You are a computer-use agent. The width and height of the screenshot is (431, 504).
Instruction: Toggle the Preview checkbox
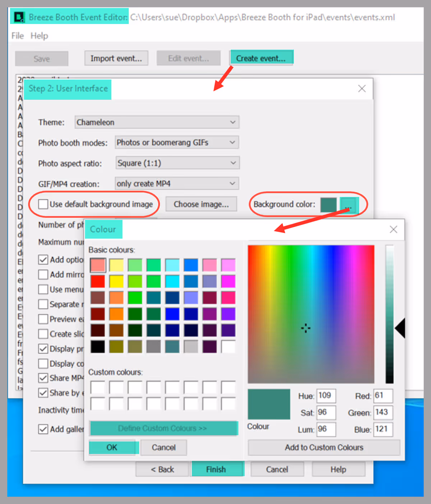coord(43,319)
